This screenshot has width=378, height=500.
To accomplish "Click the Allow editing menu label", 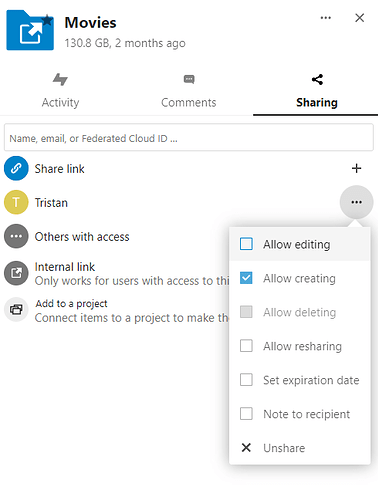I will click(x=297, y=244).
